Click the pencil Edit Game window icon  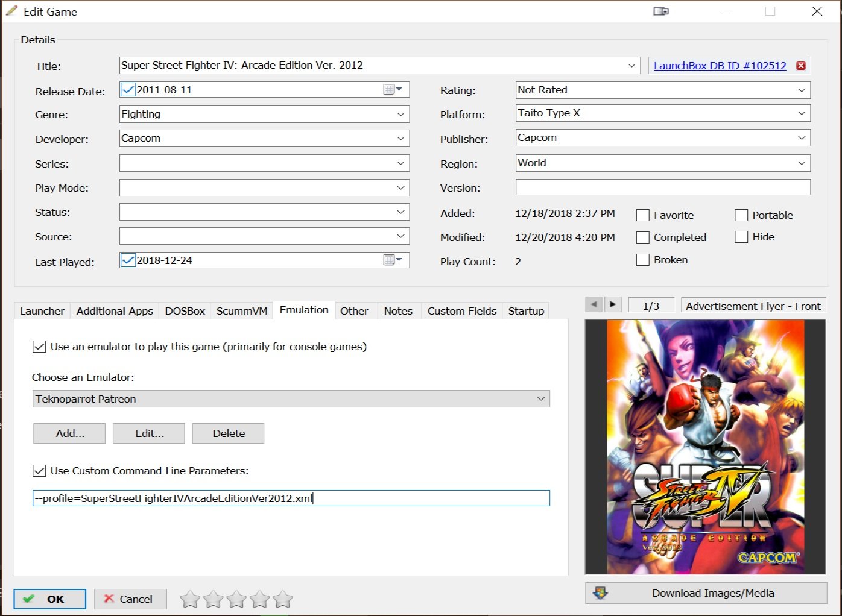[x=11, y=11]
